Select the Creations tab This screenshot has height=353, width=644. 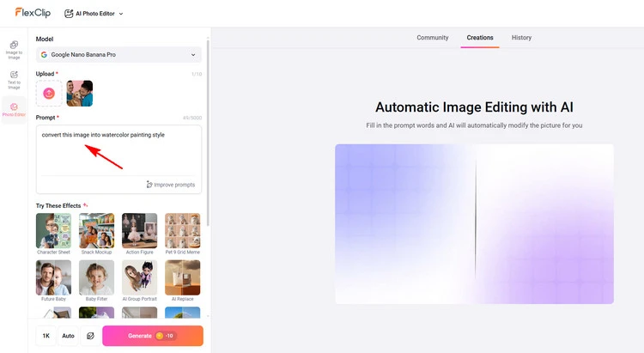pos(480,38)
